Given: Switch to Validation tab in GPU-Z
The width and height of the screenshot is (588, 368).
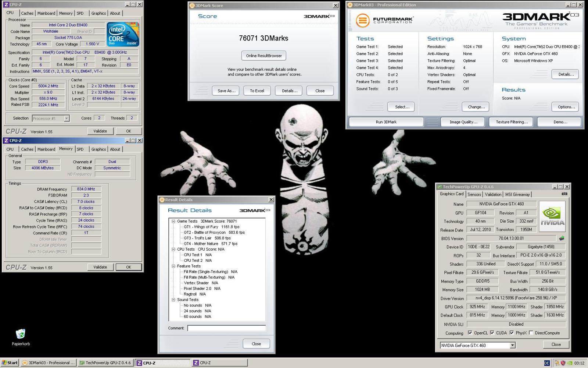Looking at the screenshot, I should 493,194.
